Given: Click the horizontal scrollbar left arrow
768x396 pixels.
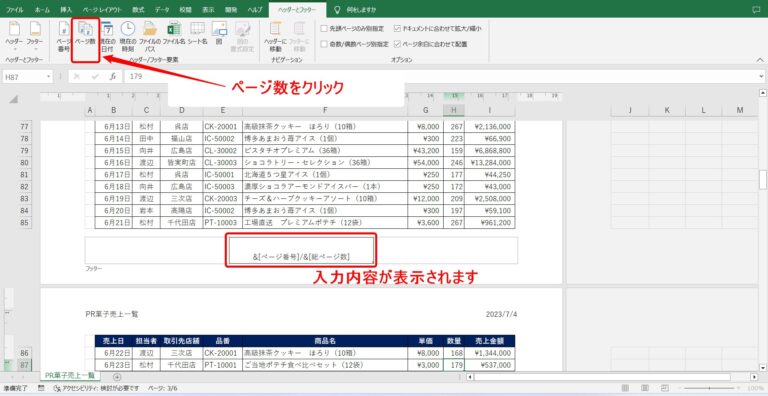Looking at the screenshot, I should pos(470,377).
